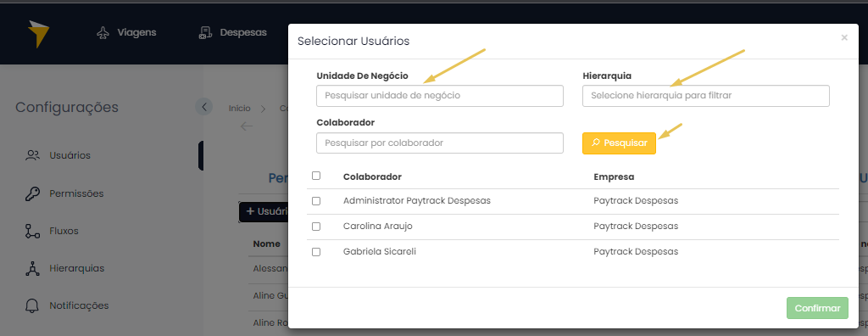Toggle the select-all checkbox in Colaborador header
The width and height of the screenshot is (868, 336).
(316, 176)
